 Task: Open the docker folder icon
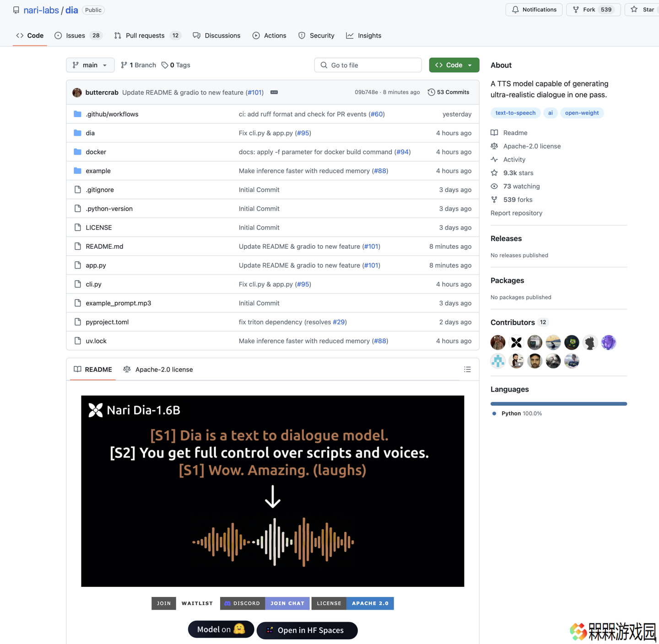(77, 152)
